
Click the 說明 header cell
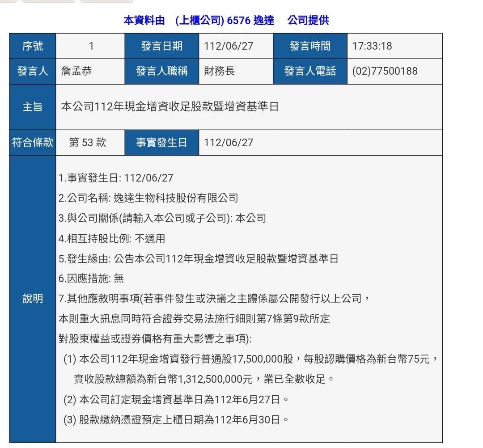click(x=33, y=299)
